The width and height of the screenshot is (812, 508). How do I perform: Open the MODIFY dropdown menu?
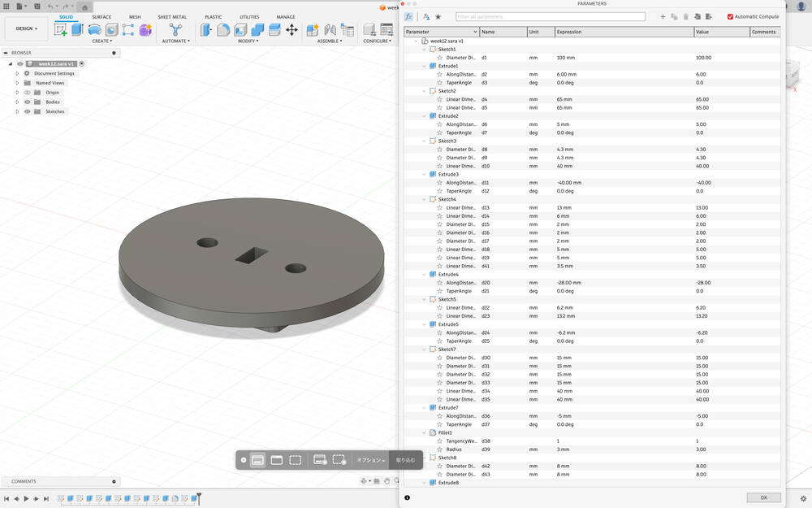(248, 41)
